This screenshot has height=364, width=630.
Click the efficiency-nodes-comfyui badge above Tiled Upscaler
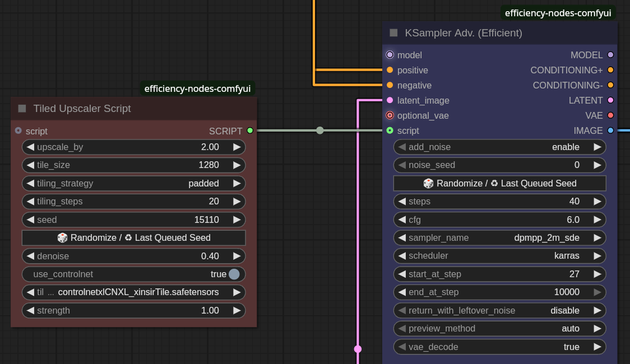197,88
